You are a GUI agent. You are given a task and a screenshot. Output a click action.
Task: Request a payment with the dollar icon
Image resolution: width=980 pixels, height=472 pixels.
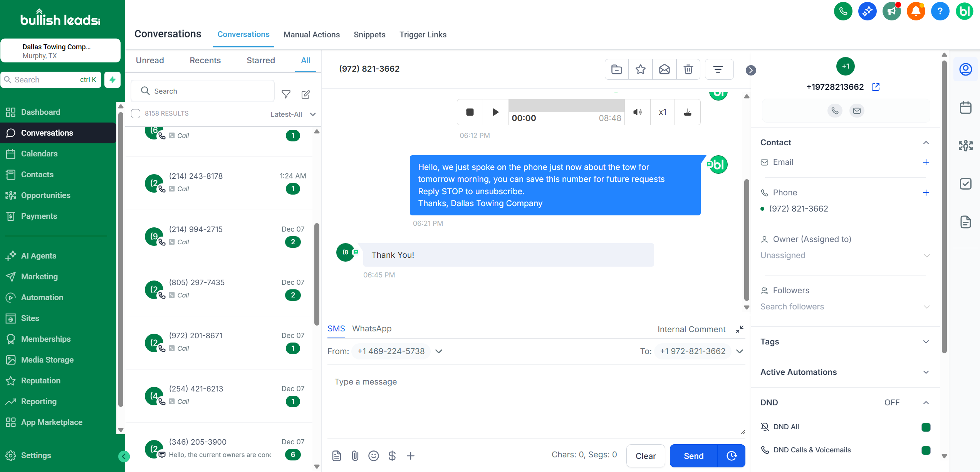point(392,455)
